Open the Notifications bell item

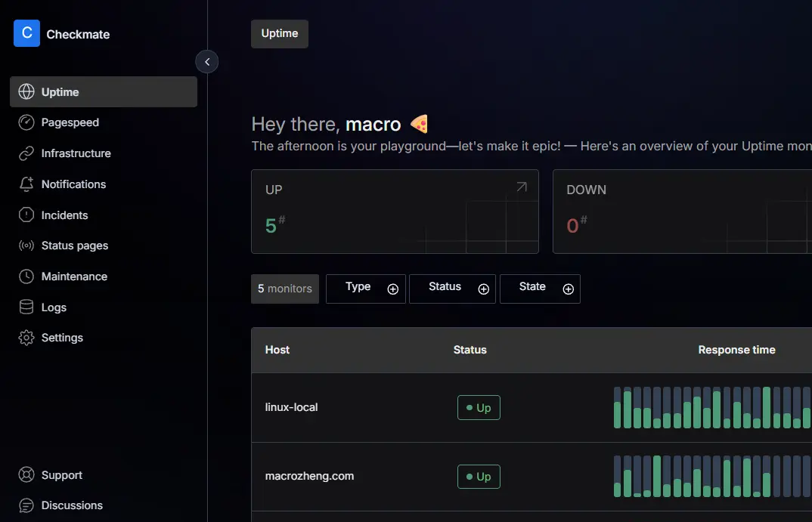point(73,184)
